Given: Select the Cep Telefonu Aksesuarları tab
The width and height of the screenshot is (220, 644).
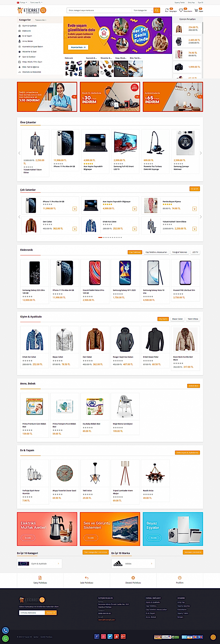Looking at the screenshot, I should pyautogui.click(x=156, y=252).
